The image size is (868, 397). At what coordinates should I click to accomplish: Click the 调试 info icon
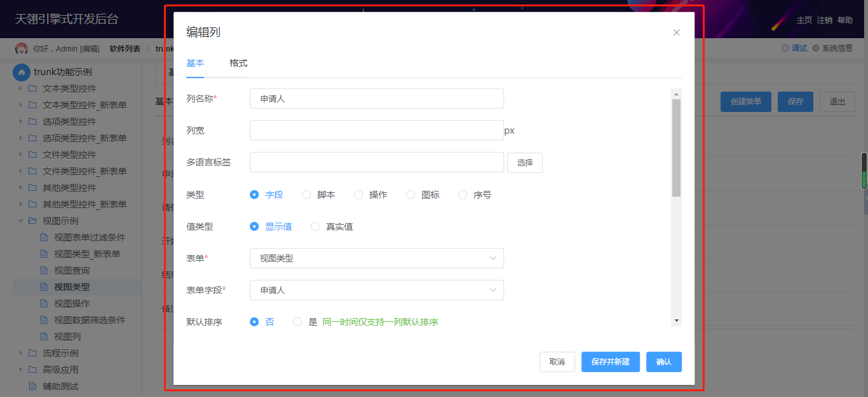click(x=785, y=48)
